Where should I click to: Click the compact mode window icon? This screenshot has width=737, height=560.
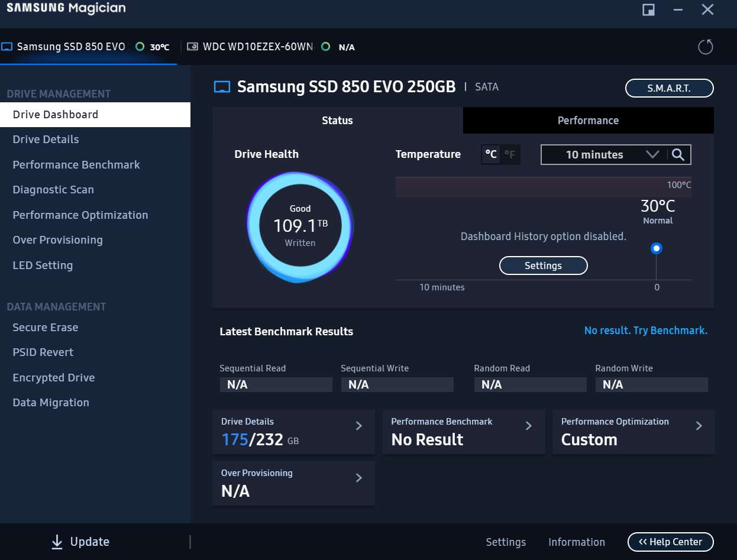(648, 10)
